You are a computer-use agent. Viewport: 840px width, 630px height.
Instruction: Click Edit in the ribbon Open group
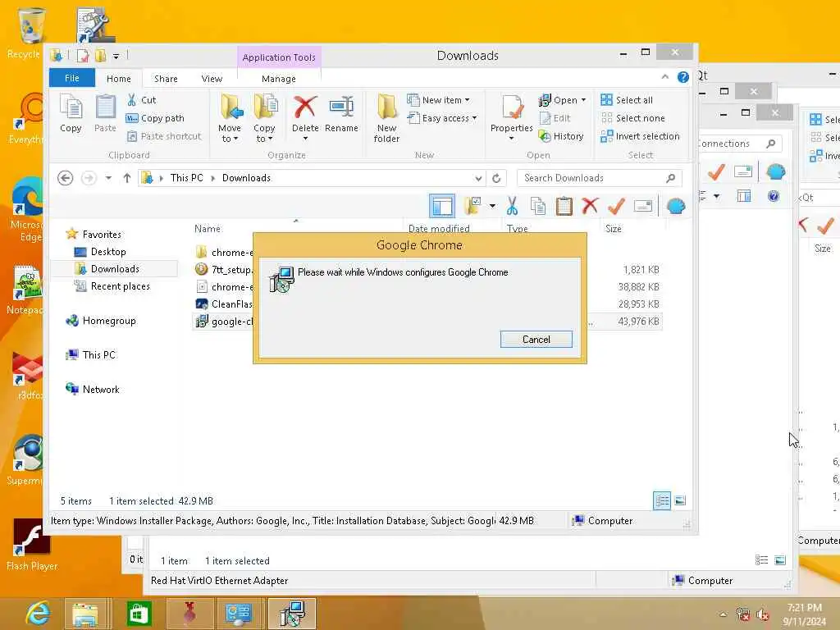click(555, 118)
